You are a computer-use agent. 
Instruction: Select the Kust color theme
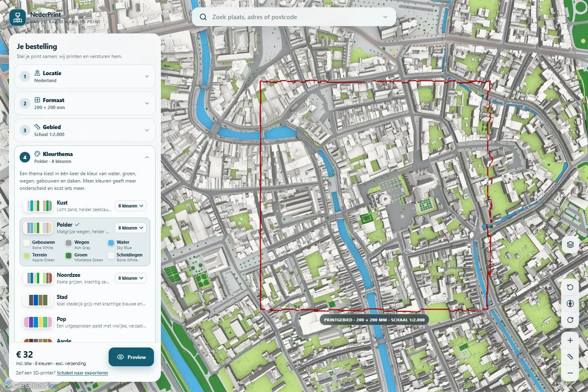pyautogui.click(x=67, y=206)
